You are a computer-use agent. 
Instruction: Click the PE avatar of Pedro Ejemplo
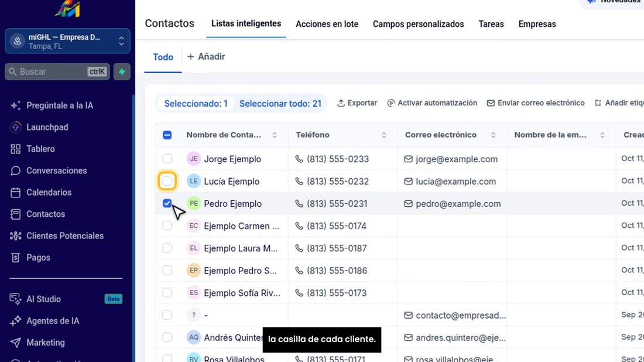tap(193, 203)
